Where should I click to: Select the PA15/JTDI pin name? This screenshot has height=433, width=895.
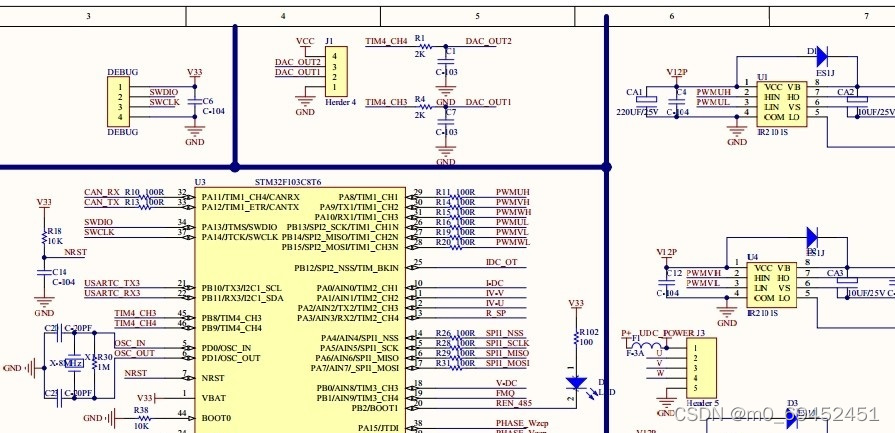[378, 427]
